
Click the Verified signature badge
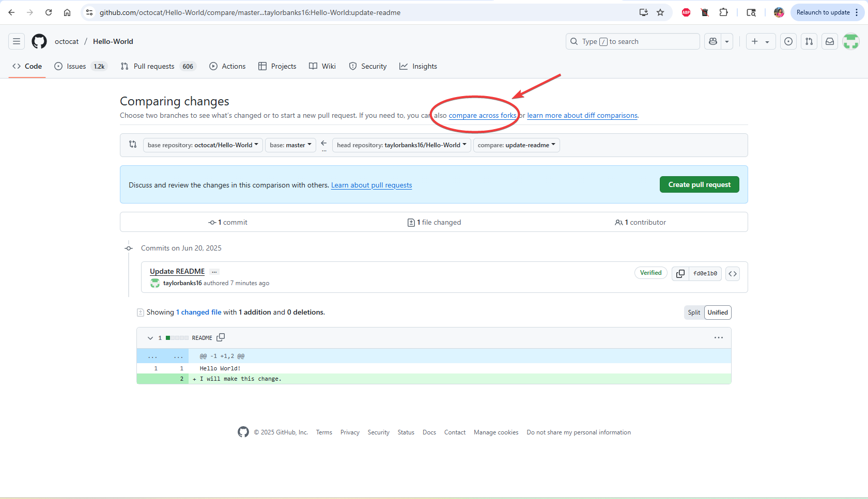click(x=651, y=273)
